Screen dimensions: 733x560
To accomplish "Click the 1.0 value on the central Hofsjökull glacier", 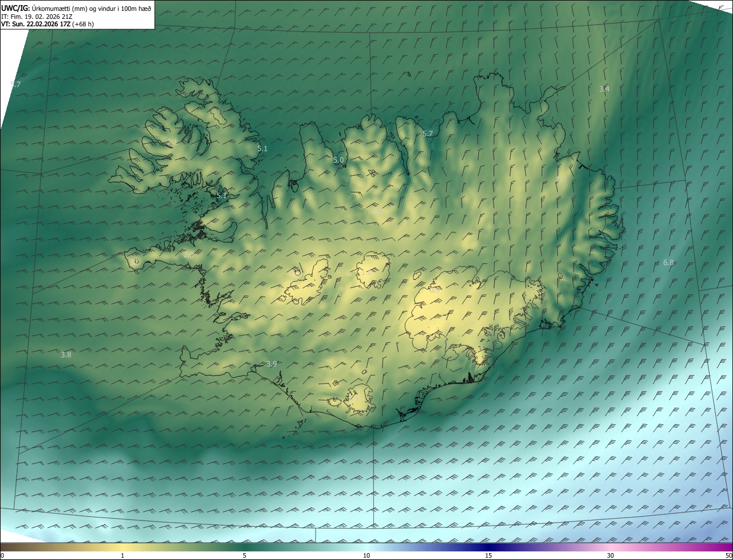I will pos(366,272).
